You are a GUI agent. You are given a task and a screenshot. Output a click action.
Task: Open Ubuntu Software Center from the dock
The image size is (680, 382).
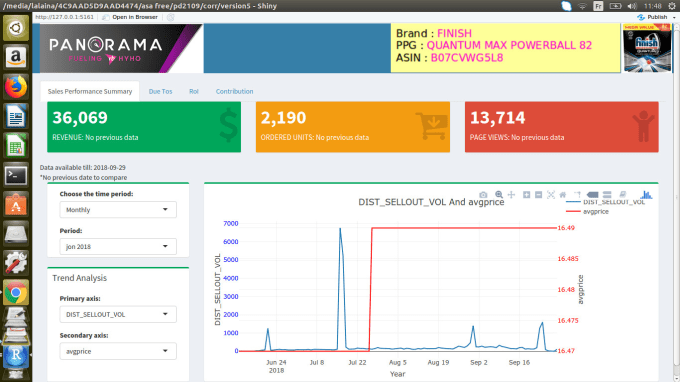16,205
